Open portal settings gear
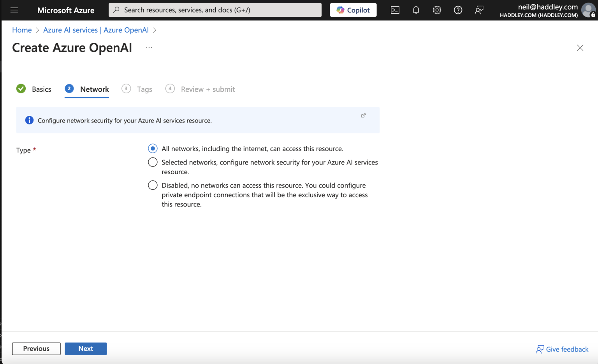Image resolution: width=598 pixels, height=364 pixels. coord(437,10)
